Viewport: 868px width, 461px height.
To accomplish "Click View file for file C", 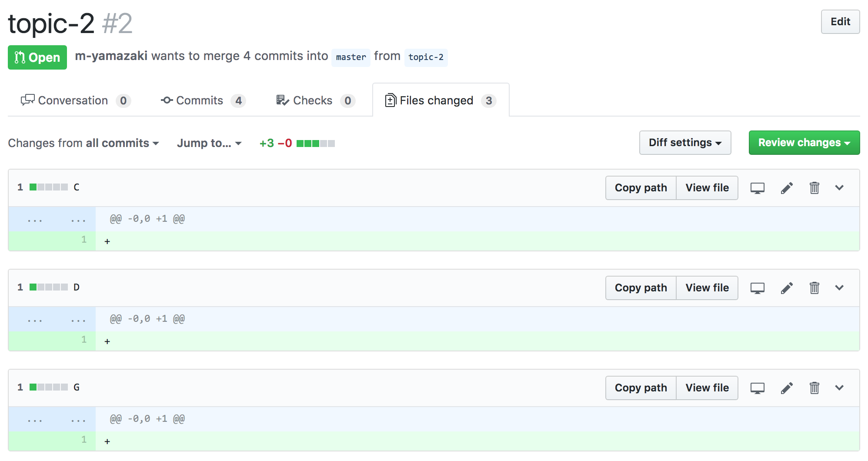I will 707,188.
